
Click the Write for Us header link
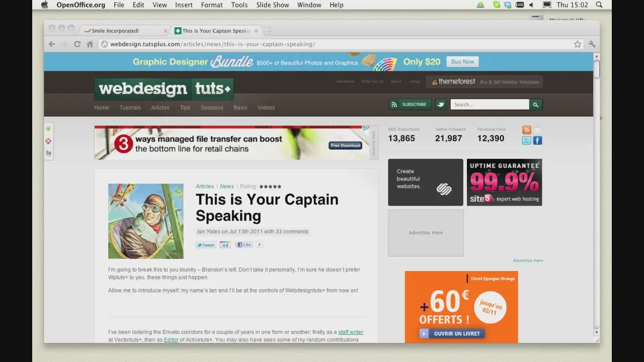[x=372, y=81]
